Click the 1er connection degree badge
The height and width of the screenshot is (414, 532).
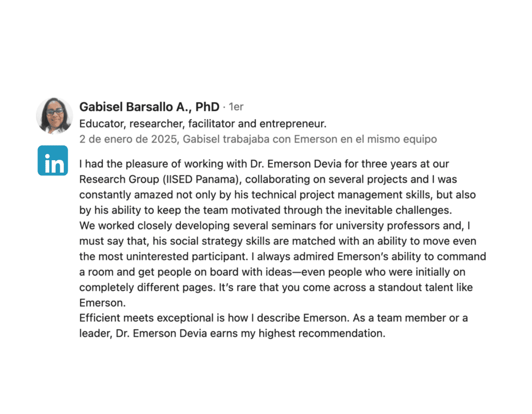click(236, 107)
